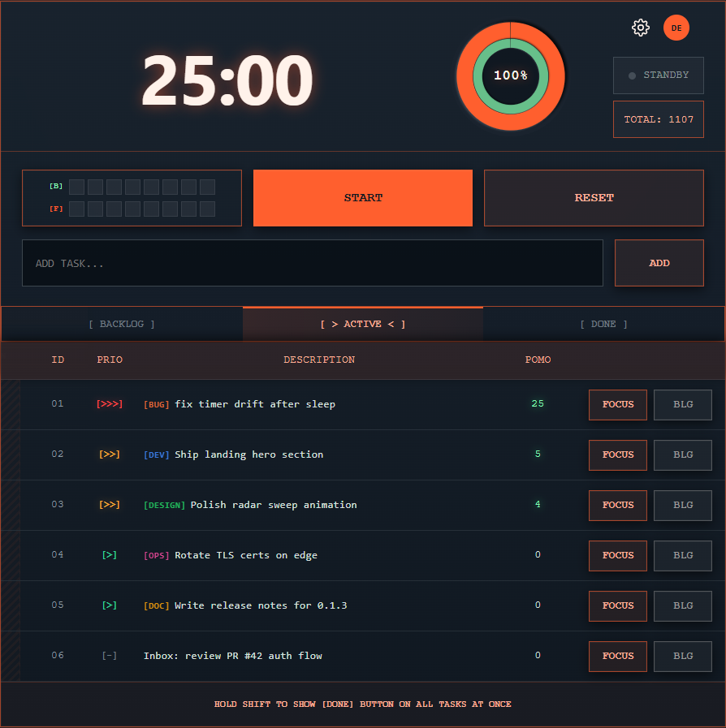The width and height of the screenshot is (726, 728).
Task: Click the [>>>] priority of task 01
Action: pyautogui.click(x=110, y=404)
